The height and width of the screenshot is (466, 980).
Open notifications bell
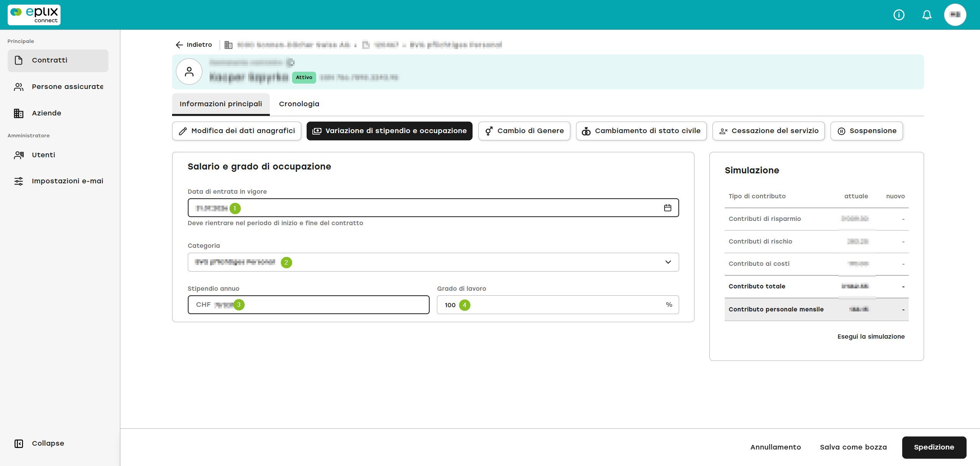click(x=927, y=15)
